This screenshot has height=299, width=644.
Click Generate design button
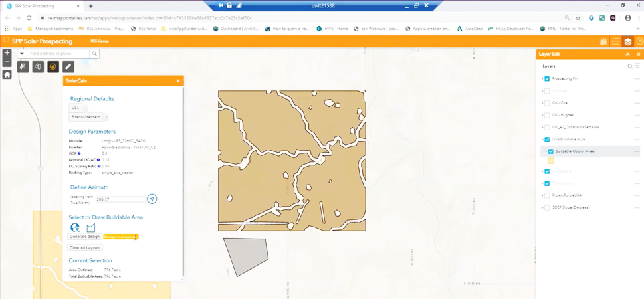click(x=84, y=237)
